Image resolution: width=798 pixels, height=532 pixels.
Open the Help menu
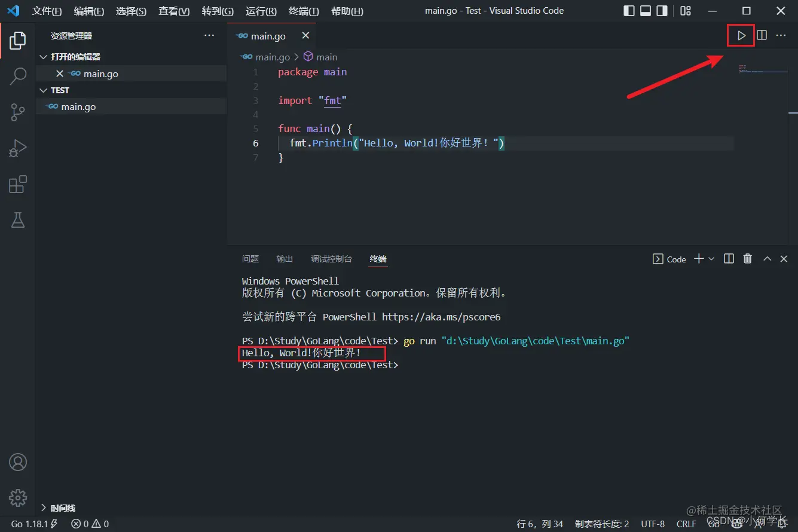click(347, 11)
